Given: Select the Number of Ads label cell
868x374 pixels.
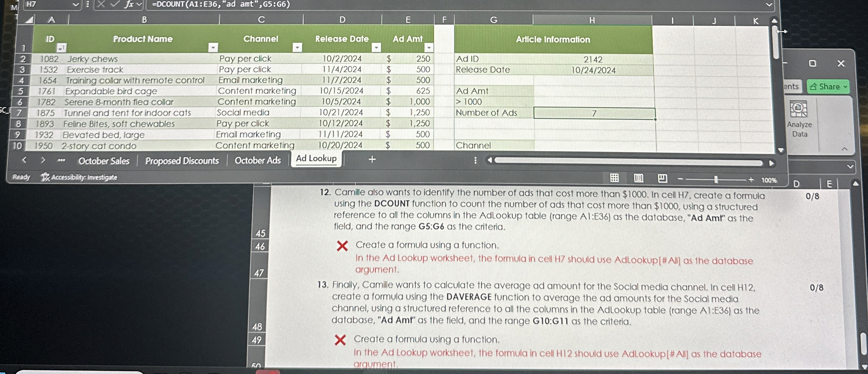Looking at the screenshot, I should (494, 113).
